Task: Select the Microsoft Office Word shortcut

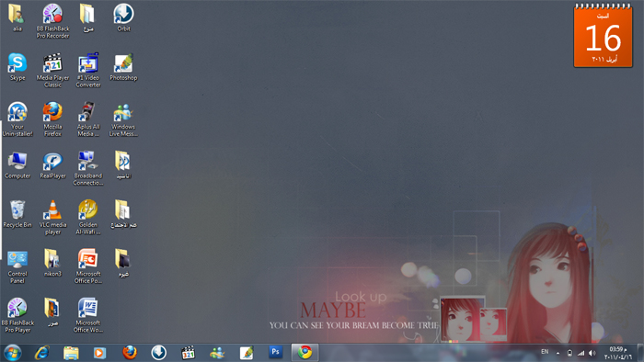Action: tap(88, 315)
